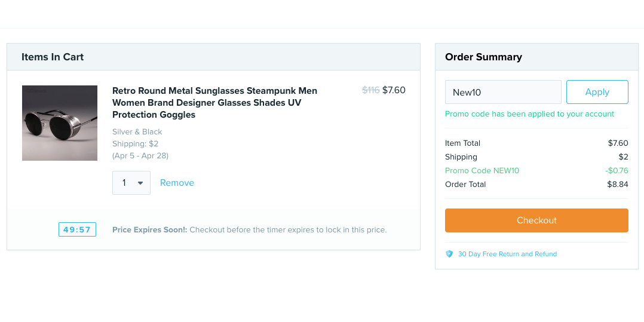The height and width of the screenshot is (322, 644).
Task: Open the sunglasses product thumbnail
Action: pyautogui.click(x=60, y=123)
